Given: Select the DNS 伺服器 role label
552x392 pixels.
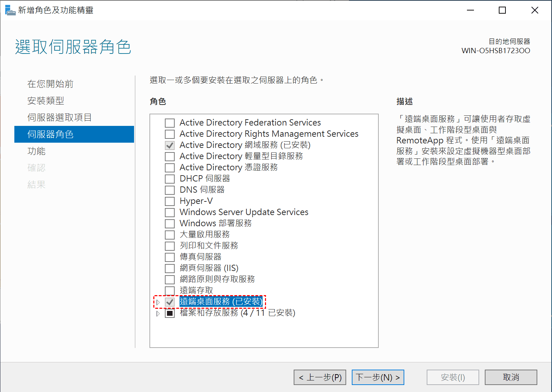Looking at the screenshot, I should point(202,190).
